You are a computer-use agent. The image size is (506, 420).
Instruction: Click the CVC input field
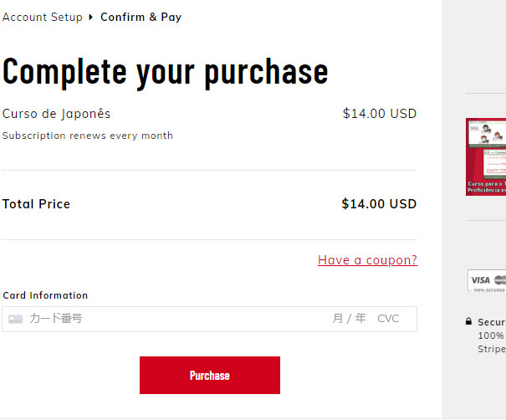[388, 319]
